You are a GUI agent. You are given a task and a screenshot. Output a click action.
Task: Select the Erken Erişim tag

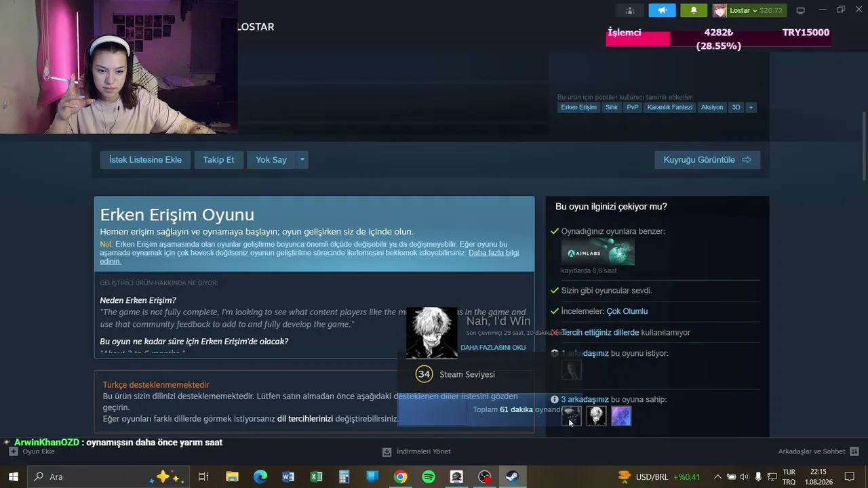point(578,107)
